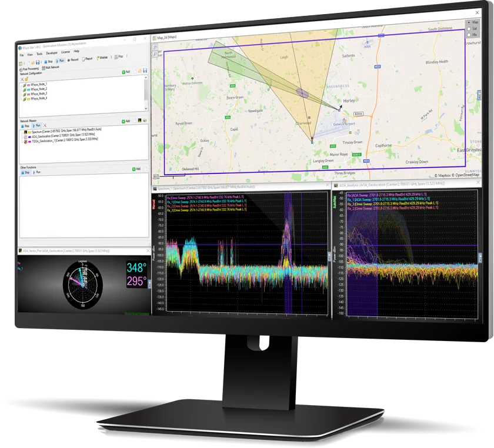Click Run in Other Functions section
Viewport: 494px width, 448px height.
click(36, 172)
